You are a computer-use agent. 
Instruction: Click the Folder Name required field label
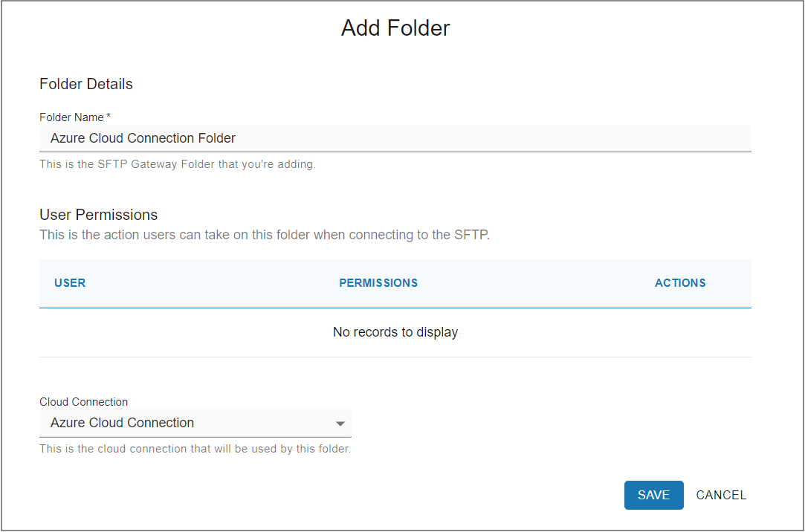[x=74, y=117]
